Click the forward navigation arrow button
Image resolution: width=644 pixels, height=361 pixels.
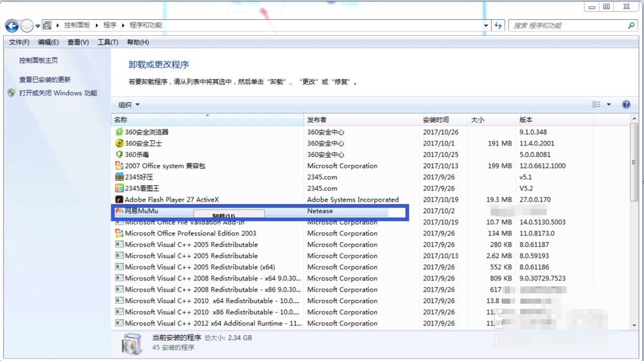(26, 26)
